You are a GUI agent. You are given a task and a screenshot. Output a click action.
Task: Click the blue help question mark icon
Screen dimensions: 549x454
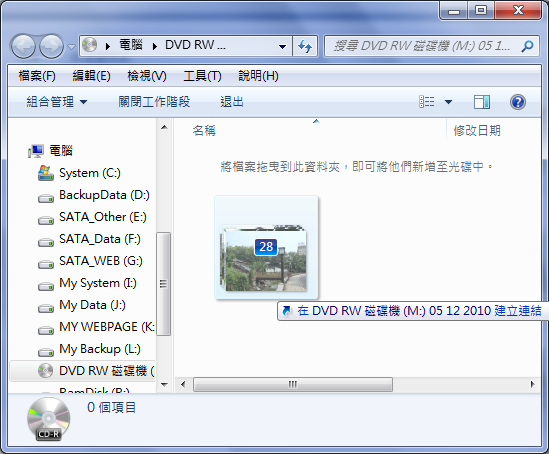coord(518,102)
